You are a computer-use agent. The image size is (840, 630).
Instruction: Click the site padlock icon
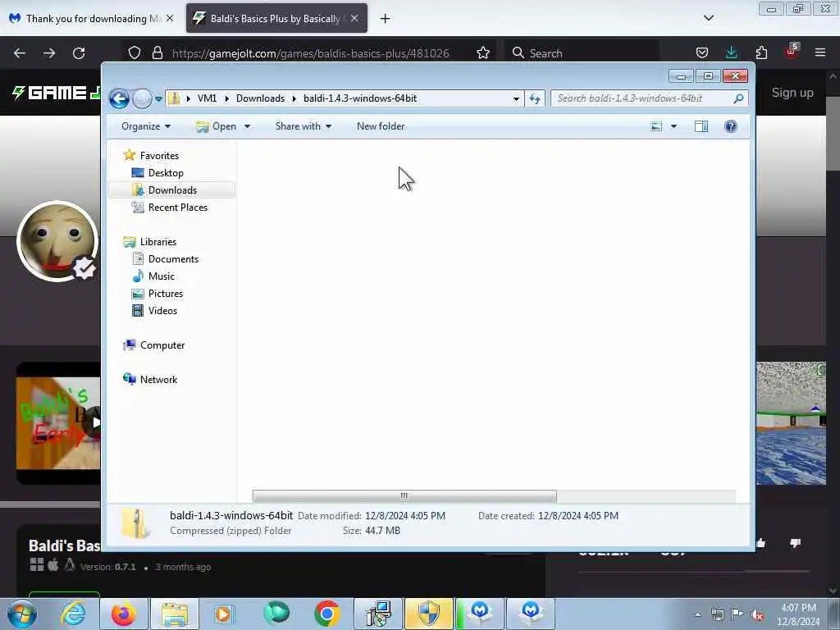coord(157,53)
